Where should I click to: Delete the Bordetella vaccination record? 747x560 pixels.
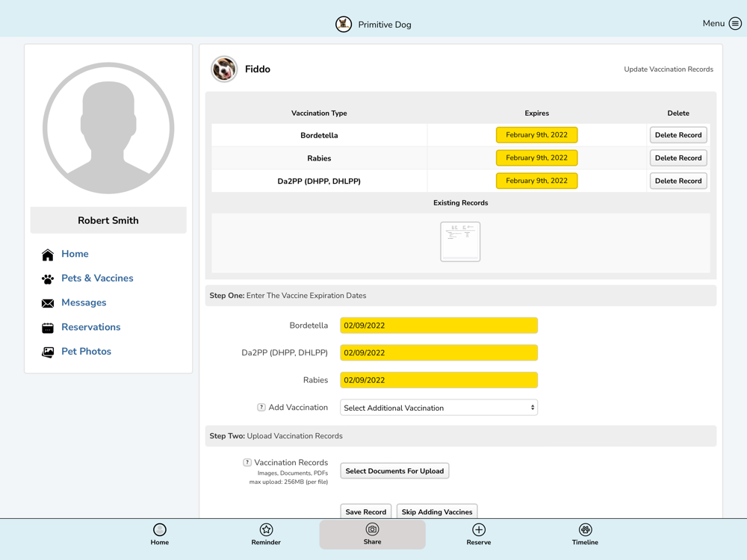click(x=678, y=134)
